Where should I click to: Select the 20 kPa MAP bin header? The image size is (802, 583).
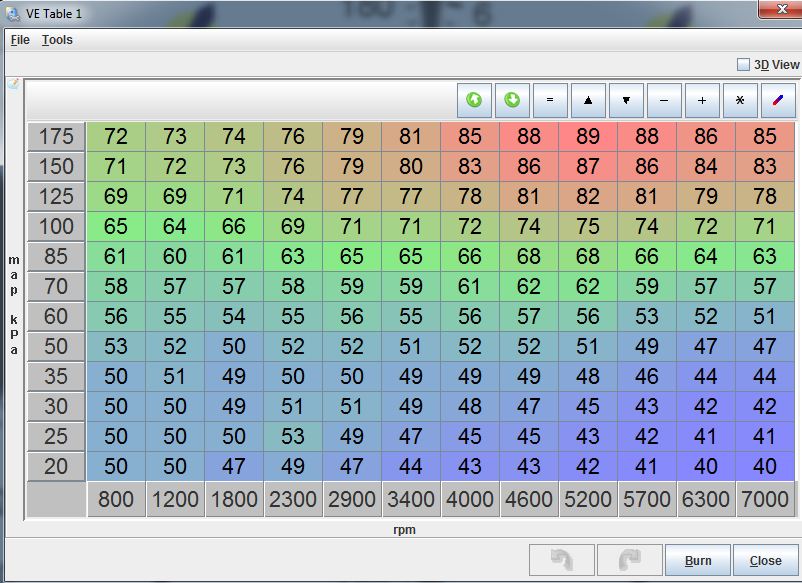[56, 466]
